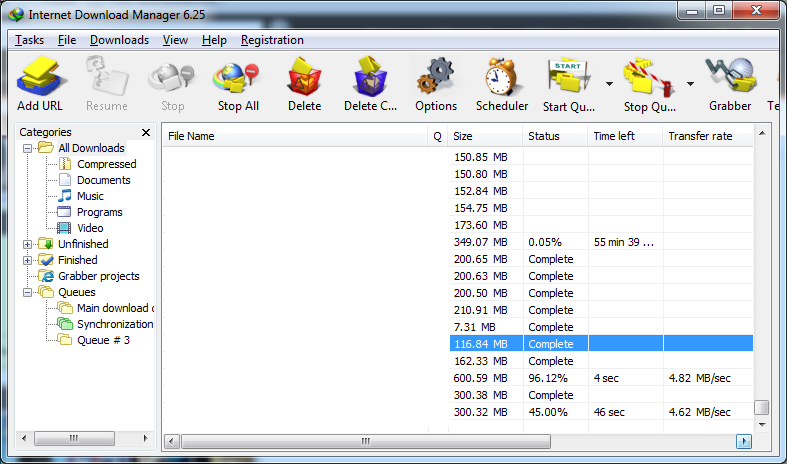This screenshot has width=787, height=464.
Task: Select the Music category
Action: (x=90, y=196)
